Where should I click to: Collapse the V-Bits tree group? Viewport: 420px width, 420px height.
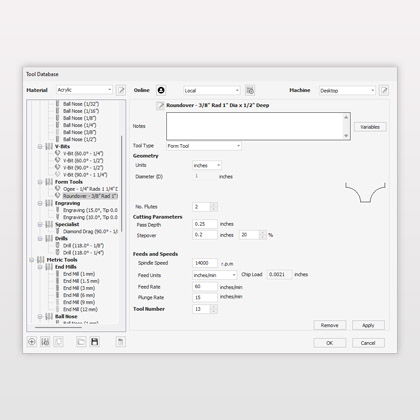(x=40, y=146)
